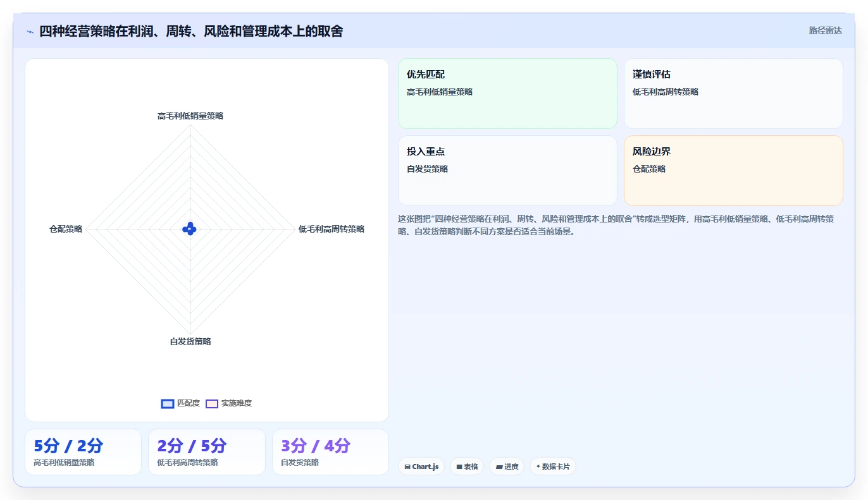Click the radar's bottom axis label 自发货策略
Viewport: 868px width, 500px height.
pos(190,341)
